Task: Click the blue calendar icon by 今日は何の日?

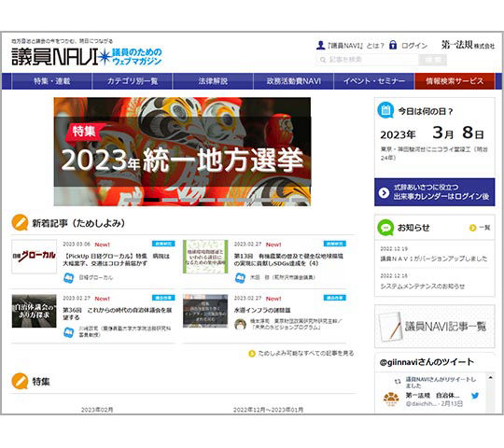Action: pos(385,110)
